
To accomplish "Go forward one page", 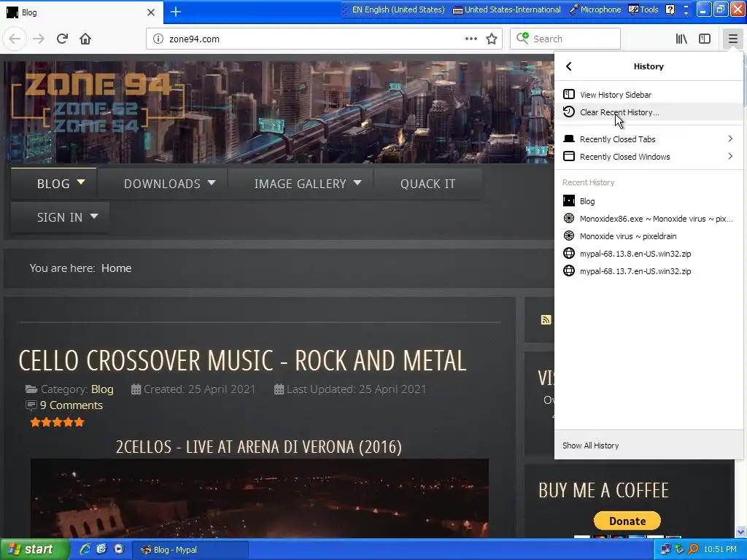I will (x=39, y=39).
